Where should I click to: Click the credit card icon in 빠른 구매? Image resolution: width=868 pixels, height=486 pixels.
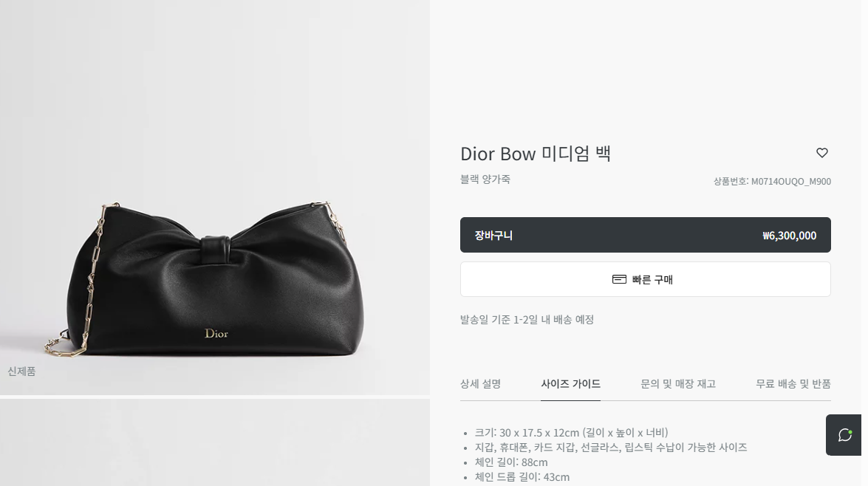click(619, 279)
